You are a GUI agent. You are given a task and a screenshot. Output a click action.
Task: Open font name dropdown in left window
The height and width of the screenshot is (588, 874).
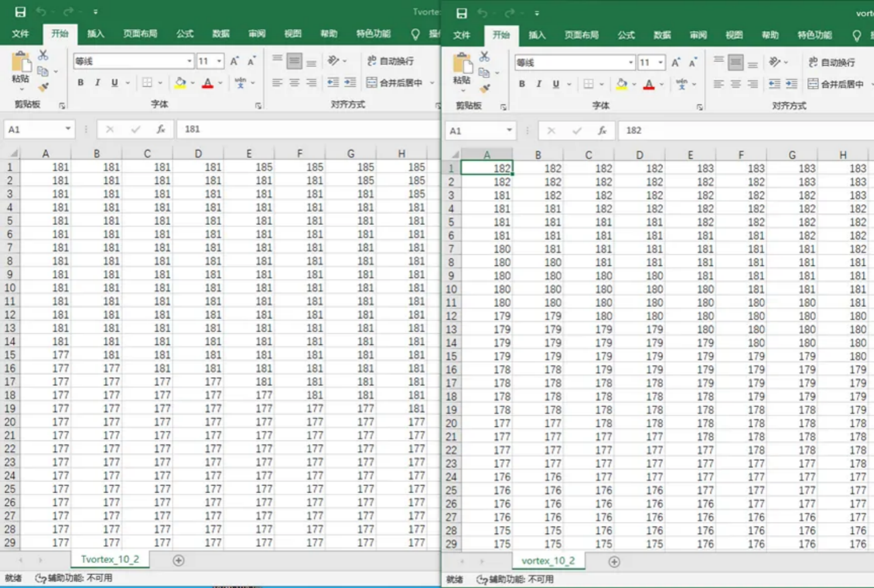[x=189, y=61]
